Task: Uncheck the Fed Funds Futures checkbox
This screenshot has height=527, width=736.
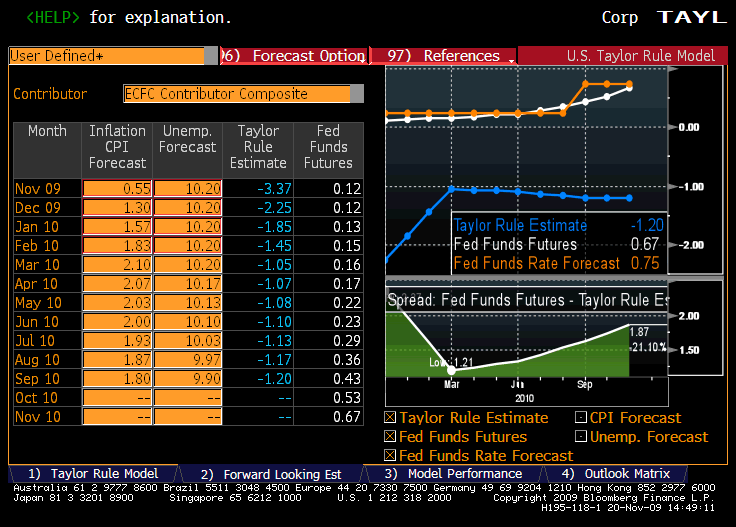Action: 391,437
